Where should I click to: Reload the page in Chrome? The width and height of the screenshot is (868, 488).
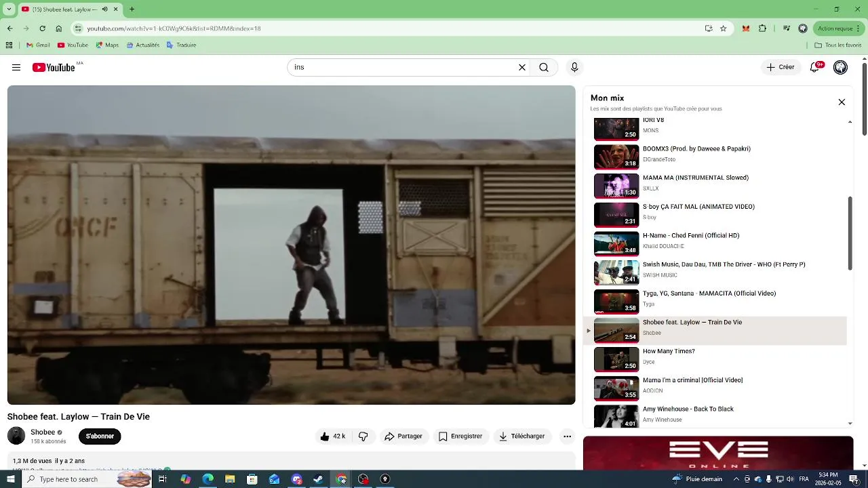coord(42,28)
